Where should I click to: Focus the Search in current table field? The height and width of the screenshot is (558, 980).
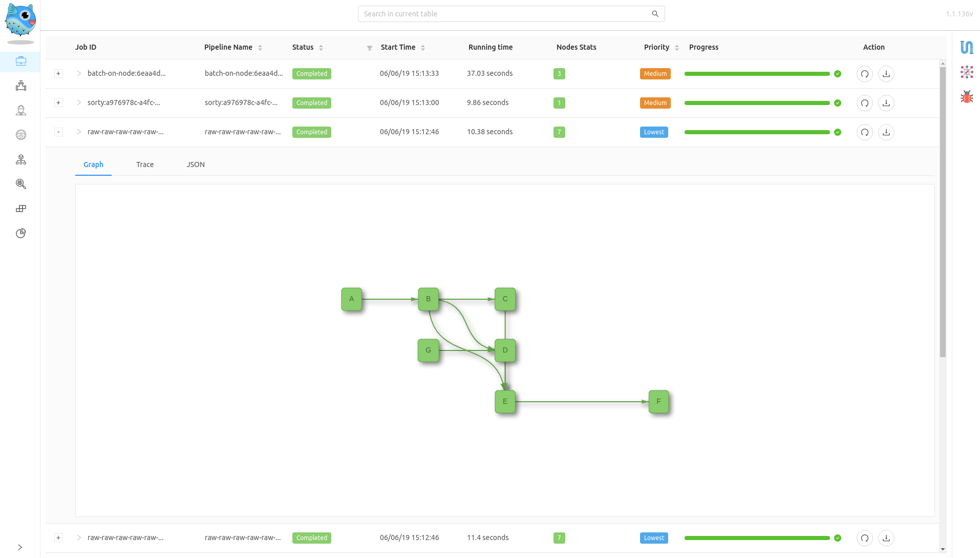504,14
